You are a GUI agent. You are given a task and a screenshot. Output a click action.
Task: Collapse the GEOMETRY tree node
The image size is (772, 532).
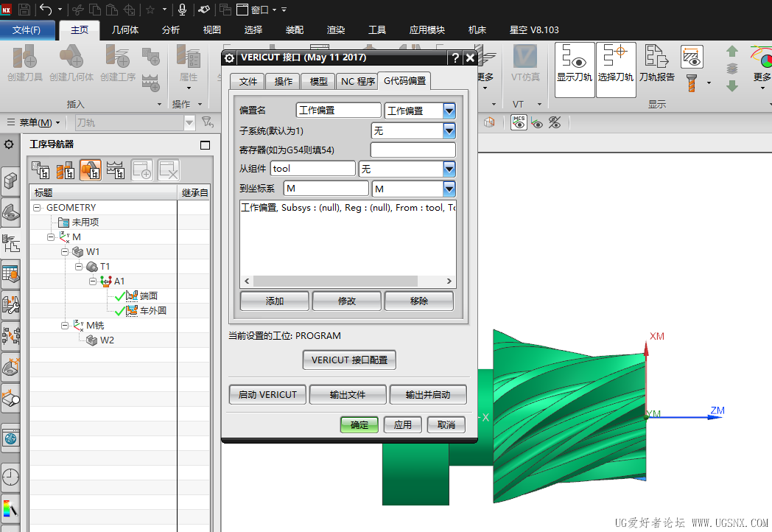[x=36, y=207]
